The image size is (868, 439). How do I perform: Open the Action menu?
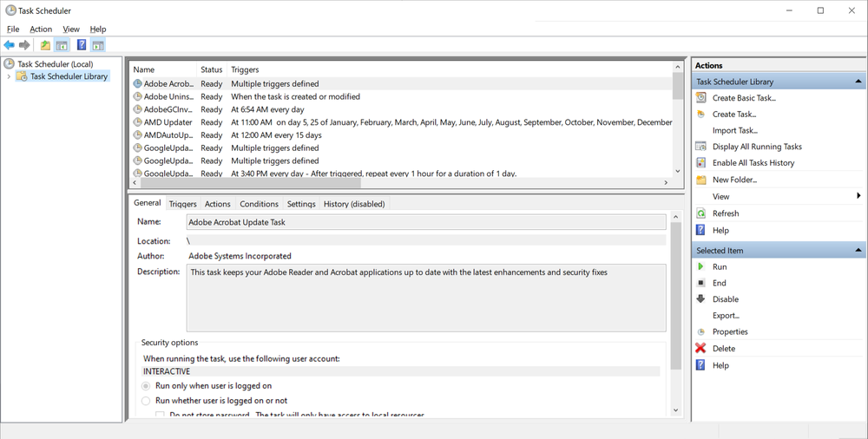click(x=41, y=29)
